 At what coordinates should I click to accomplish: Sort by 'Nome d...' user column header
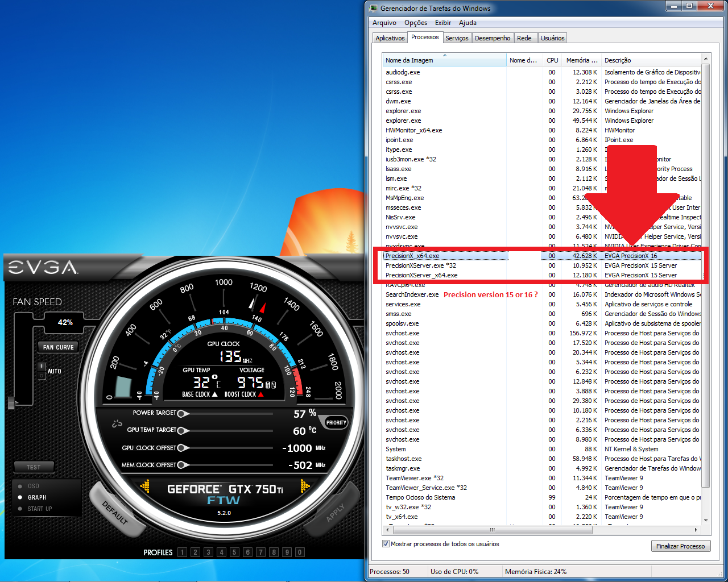point(524,60)
